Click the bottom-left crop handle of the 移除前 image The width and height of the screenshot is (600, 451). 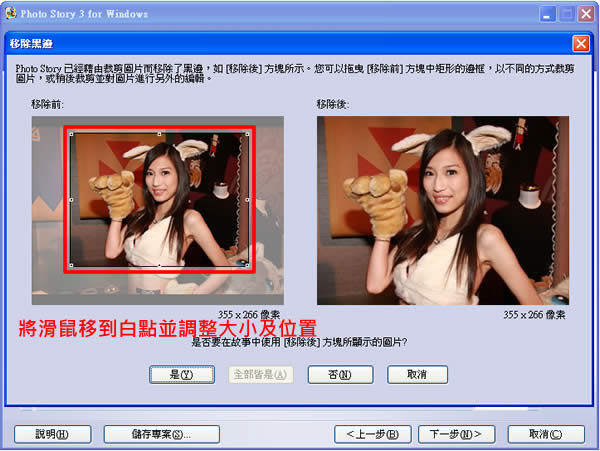(71, 265)
